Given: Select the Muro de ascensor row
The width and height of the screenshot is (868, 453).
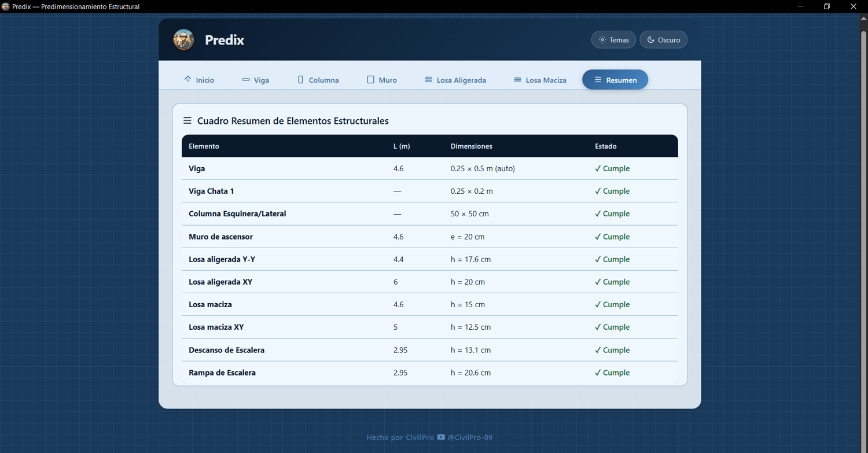Looking at the screenshot, I should pos(430,237).
